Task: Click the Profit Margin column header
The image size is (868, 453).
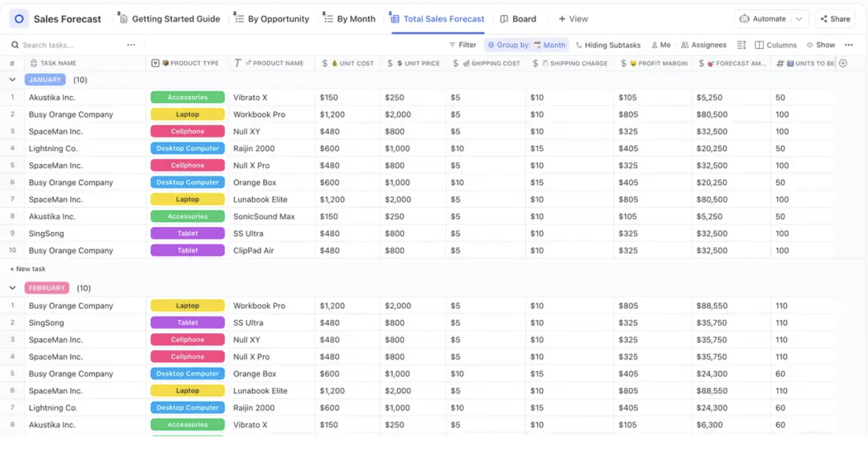Action: coord(654,63)
